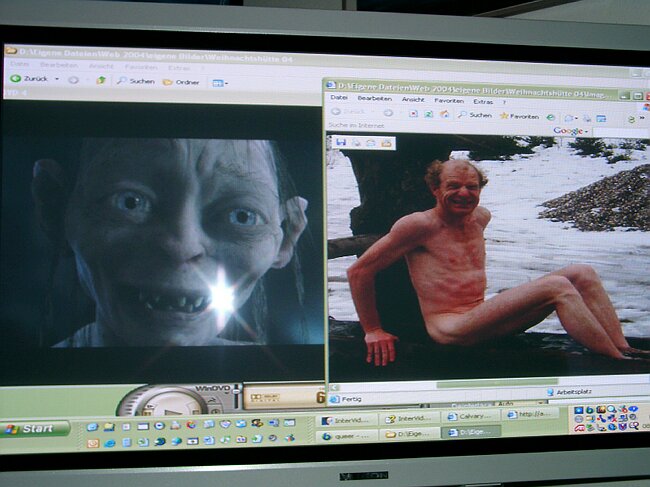The image size is (650, 487).
Task: Click the image toolbar Open folder icon
Action: pyautogui.click(x=386, y=143)
